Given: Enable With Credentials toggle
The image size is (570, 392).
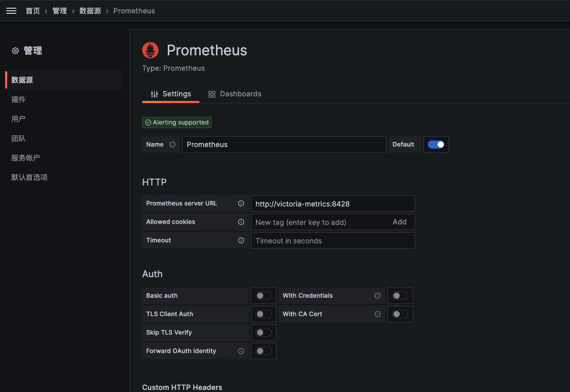Looking at the screenshot, I should pos(400,296).
